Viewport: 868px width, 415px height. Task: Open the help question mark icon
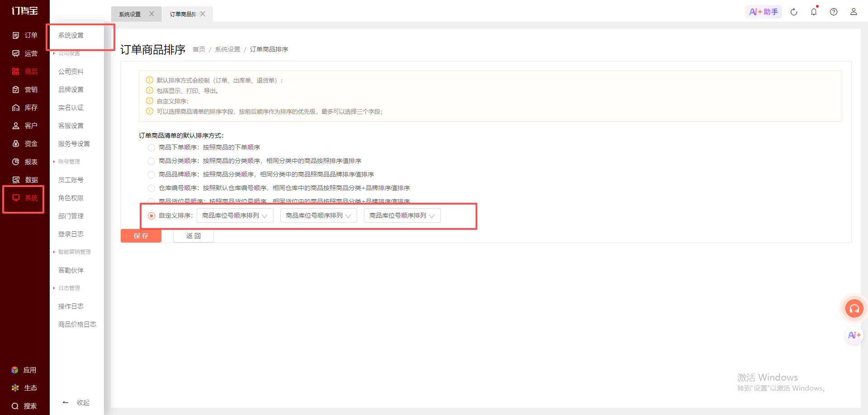834,12
